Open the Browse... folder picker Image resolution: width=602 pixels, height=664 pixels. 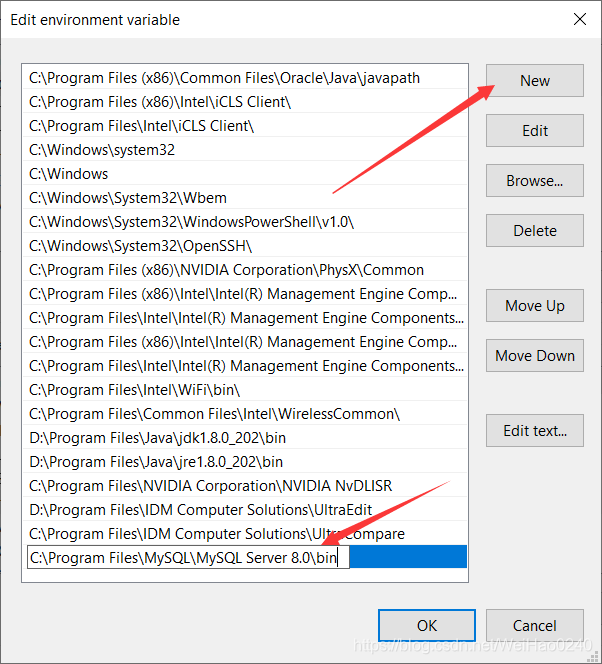click(x=535, y=180)
